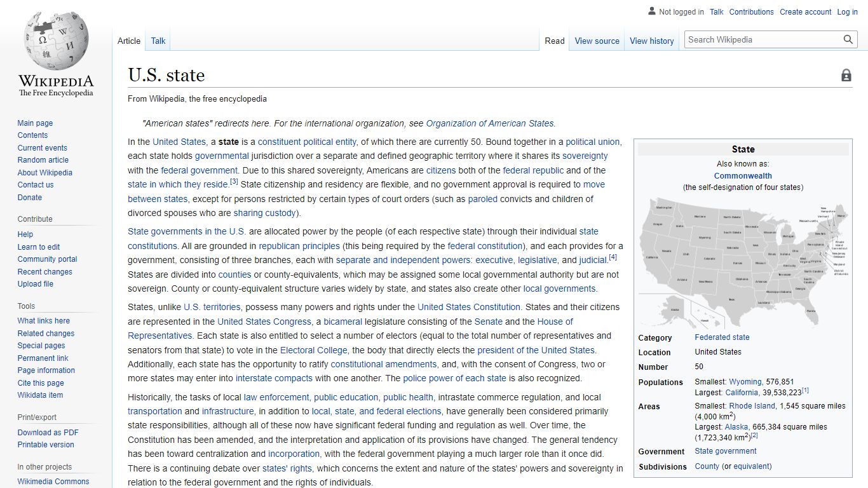Open About Wikipedia link
Viewport: 868px width, 488px height.
pos(45,173)
